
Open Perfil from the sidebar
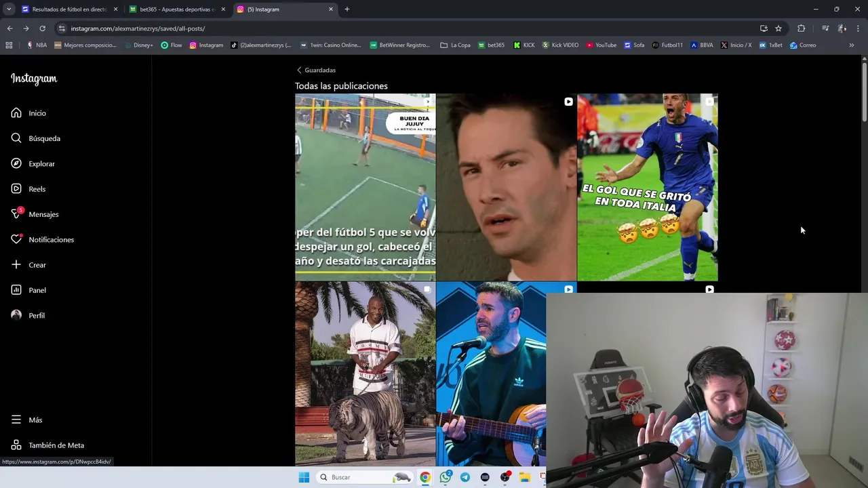(x=28, y=315)
